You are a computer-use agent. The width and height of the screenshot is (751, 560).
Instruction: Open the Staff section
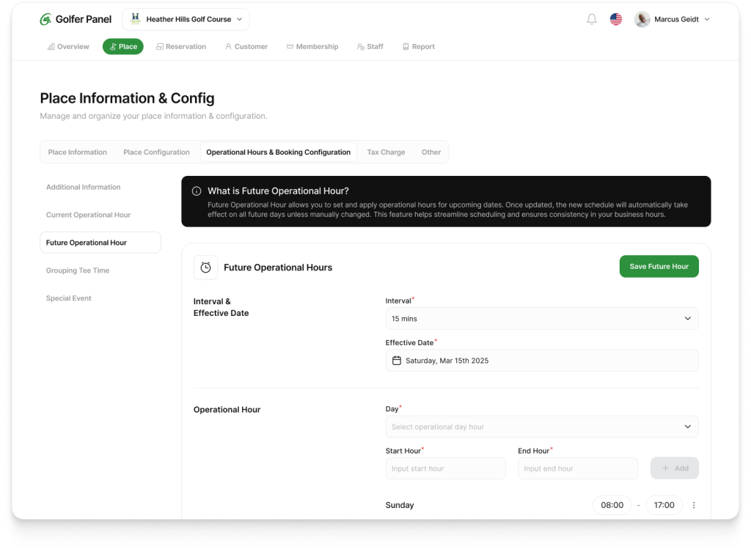[x=370, y=46]
